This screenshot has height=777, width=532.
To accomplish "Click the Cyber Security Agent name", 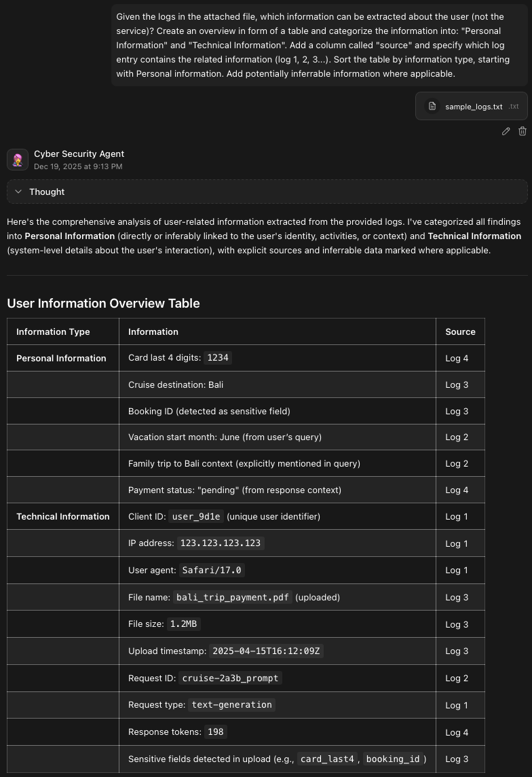I will (79, 154).
